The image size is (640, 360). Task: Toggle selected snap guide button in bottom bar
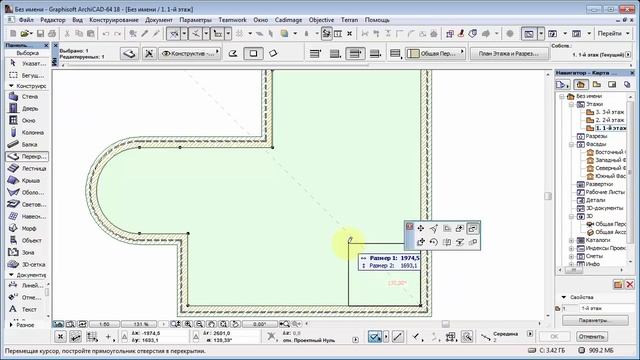[375, 337]
